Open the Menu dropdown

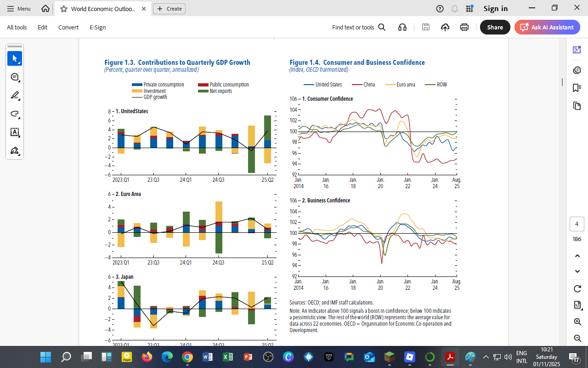click(18, 8)
